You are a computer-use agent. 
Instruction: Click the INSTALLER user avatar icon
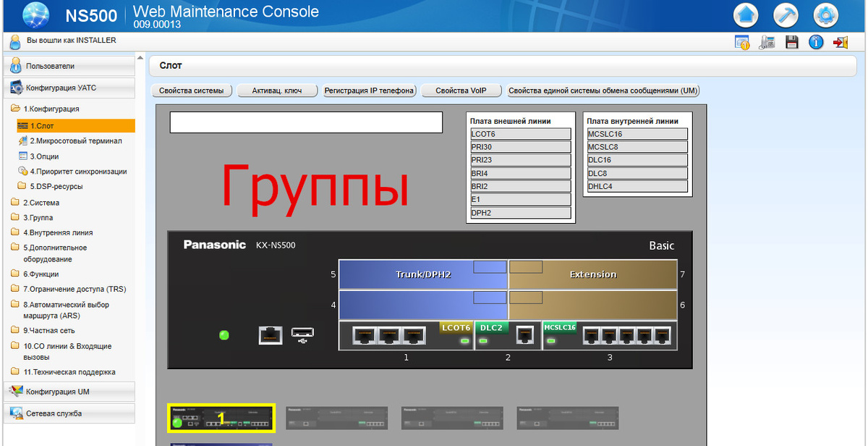click(x=16, y=41)
